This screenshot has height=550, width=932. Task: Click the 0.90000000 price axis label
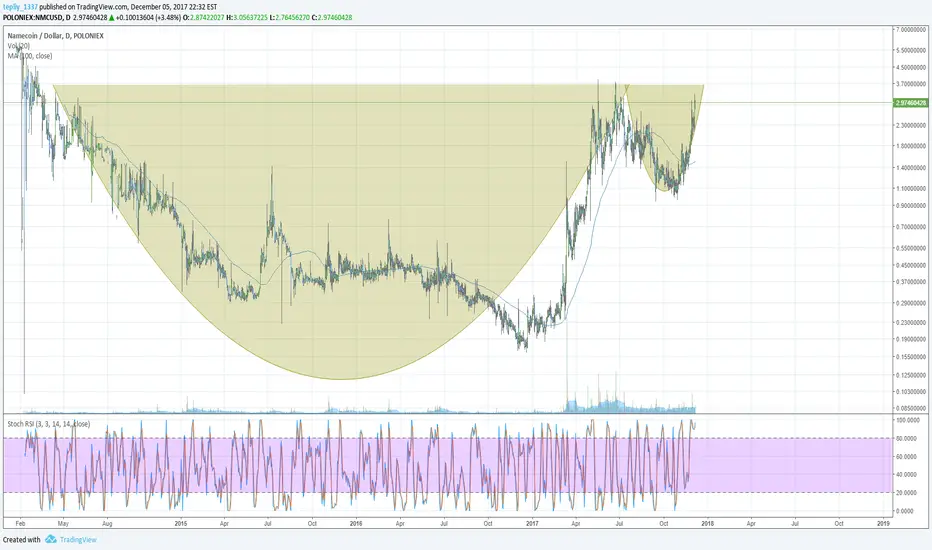912,206
